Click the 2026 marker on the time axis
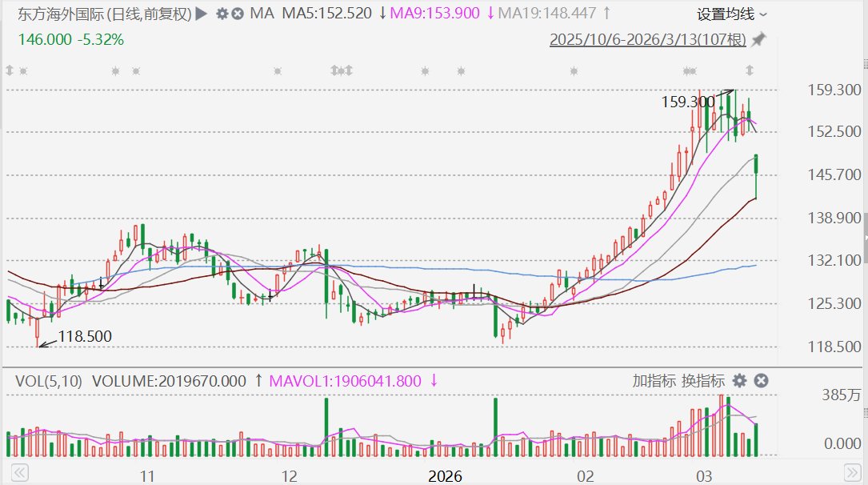Image resolution: width=868 pixels, height=485 pixels. point(446,476)
